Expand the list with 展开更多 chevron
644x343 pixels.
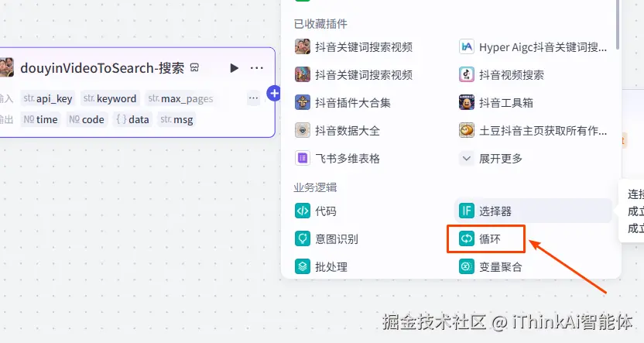tap(467, 158)
